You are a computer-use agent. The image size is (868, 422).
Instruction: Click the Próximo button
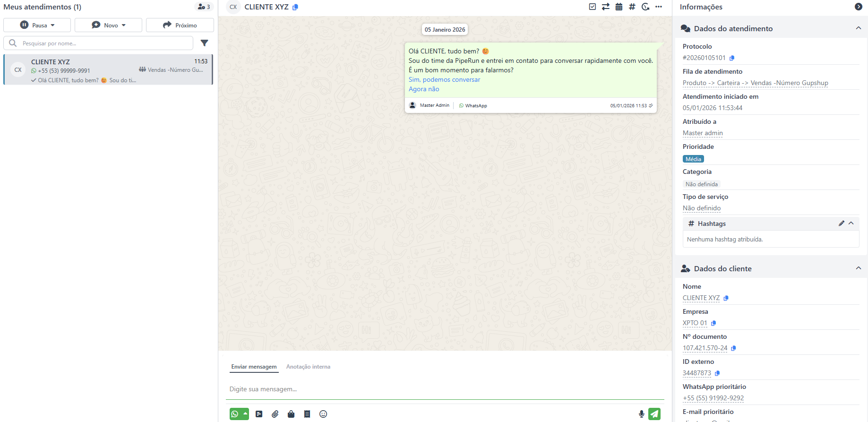coord(180,25)
